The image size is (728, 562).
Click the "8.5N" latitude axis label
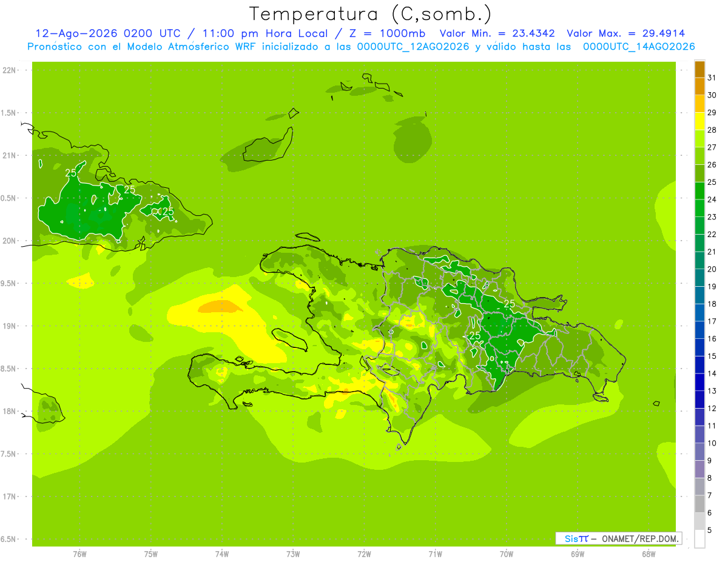click(9, 369)
